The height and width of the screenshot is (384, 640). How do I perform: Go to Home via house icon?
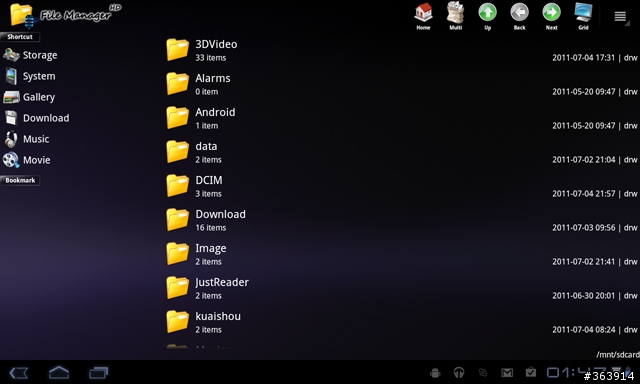pos(423,16)
